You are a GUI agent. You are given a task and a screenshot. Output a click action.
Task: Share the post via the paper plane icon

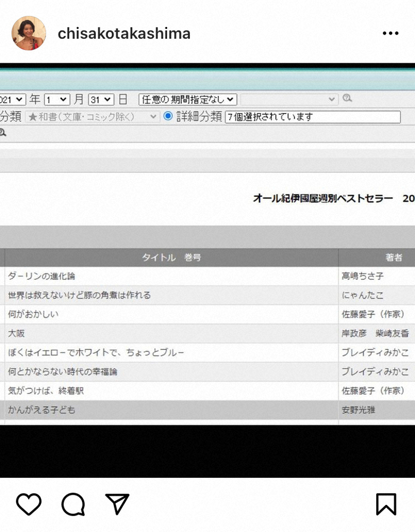117,504
